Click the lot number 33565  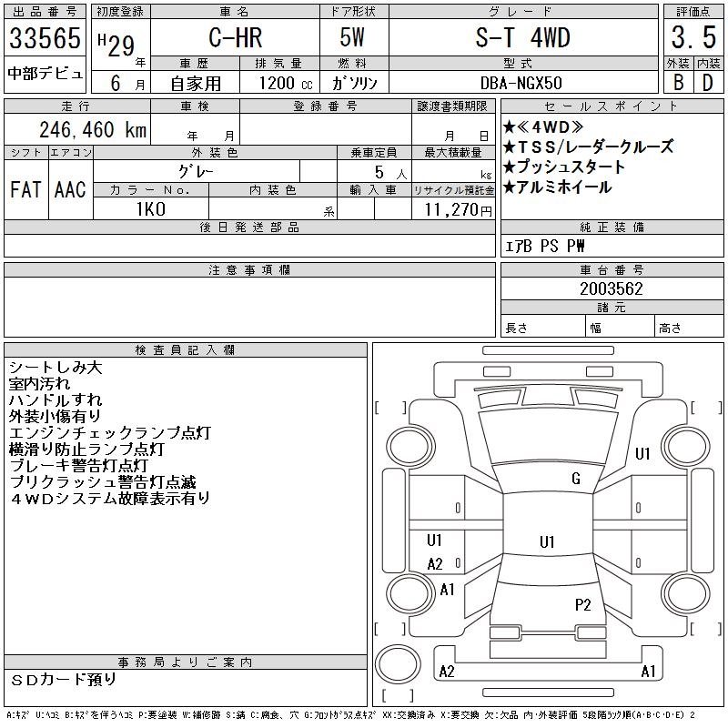(45, 38)
